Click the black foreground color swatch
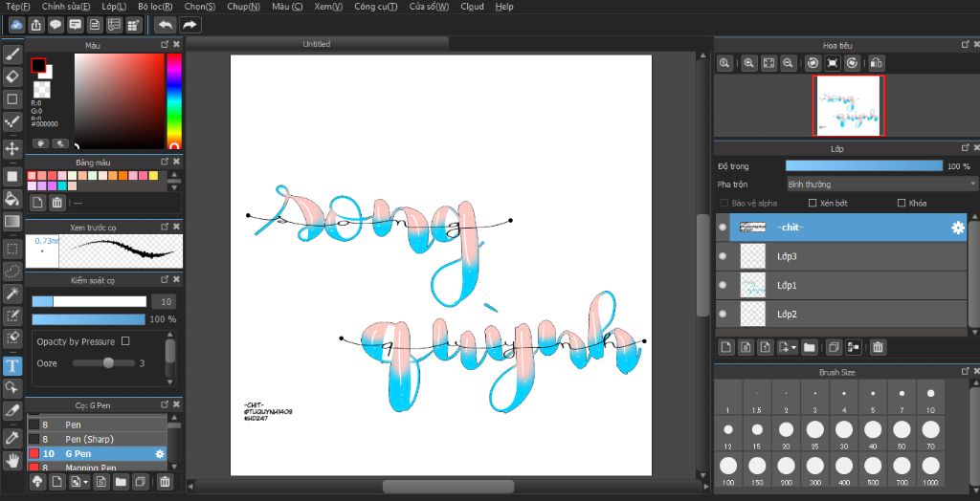980x501 pixels. [38, 65]
